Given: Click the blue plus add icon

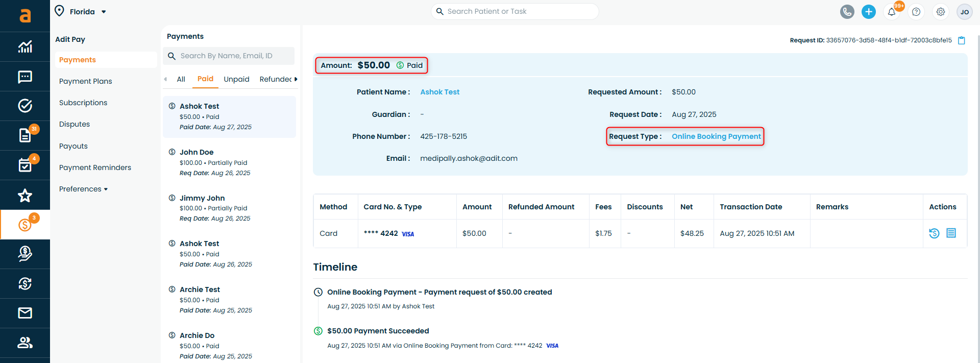Looking at the screenshot, I should pyautogui.click(x=868, y=12).
